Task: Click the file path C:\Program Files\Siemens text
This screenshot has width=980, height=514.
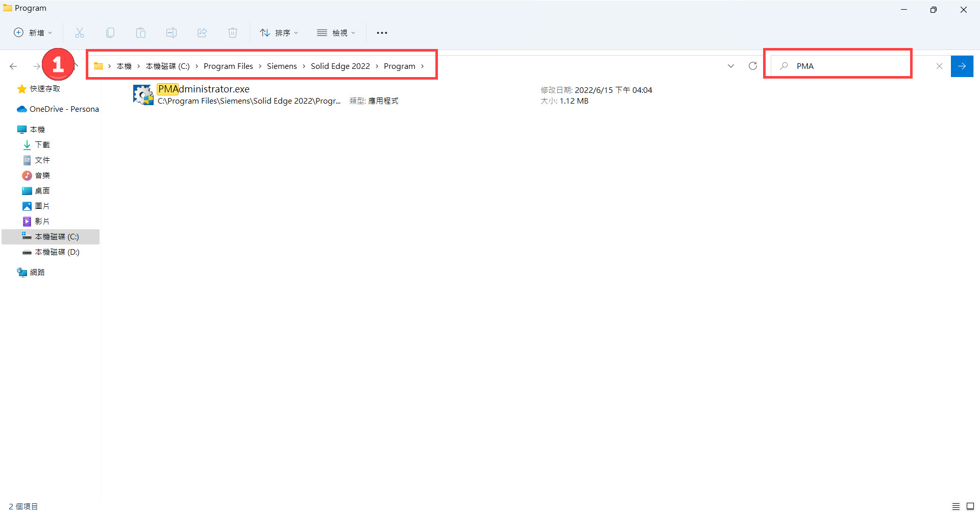Action: click(249, 101)
